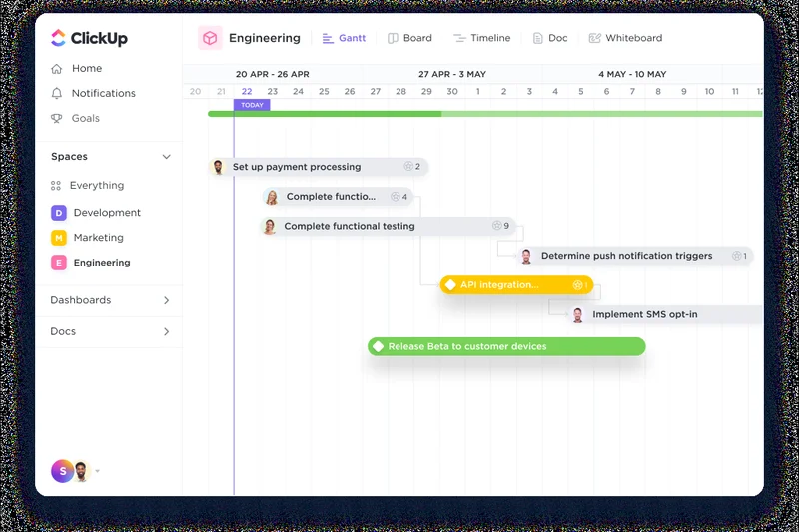
Task: Select the Engineering space in sidebar
Action: click(101, 263)
